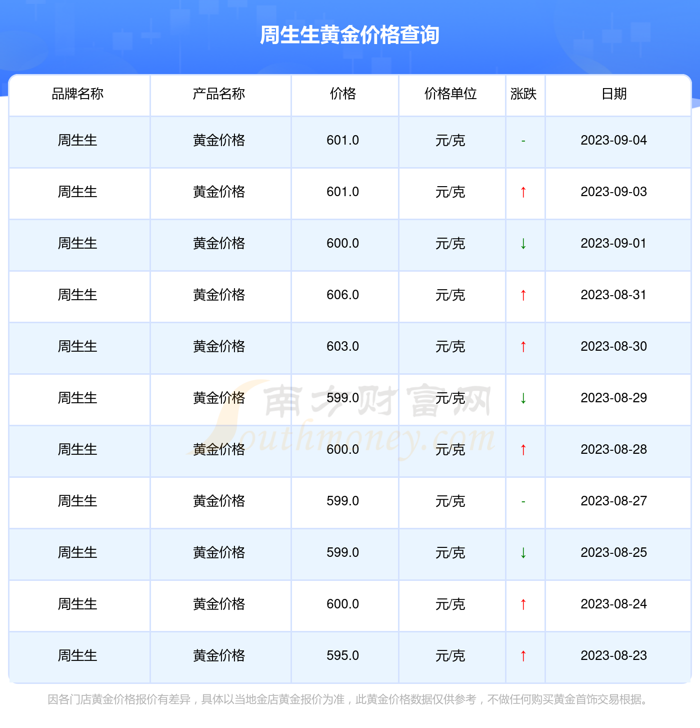Click the date 2023-08-24
The height and width of the screenshot is (728, 700).
tap(613, 604)
